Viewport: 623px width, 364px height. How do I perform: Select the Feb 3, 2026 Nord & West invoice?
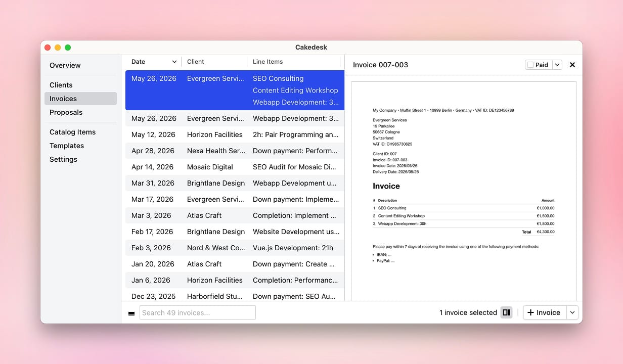(x=235, y=248)
